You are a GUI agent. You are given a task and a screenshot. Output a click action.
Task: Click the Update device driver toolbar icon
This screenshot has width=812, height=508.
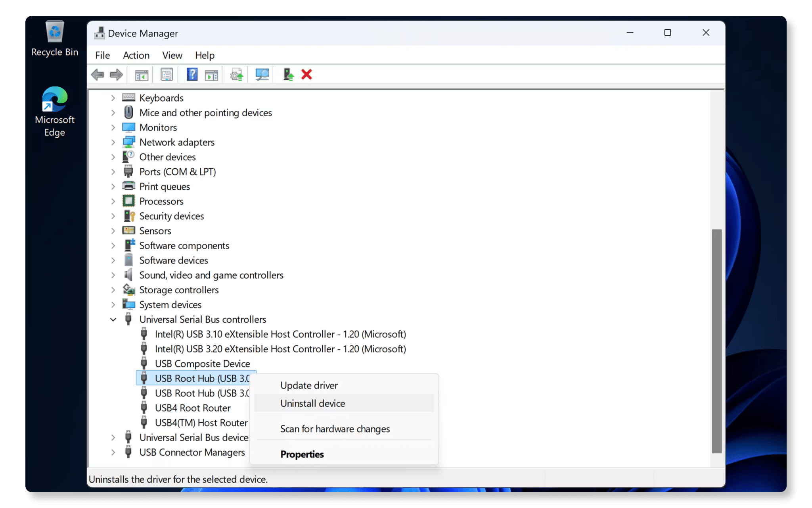coord(237,75)
